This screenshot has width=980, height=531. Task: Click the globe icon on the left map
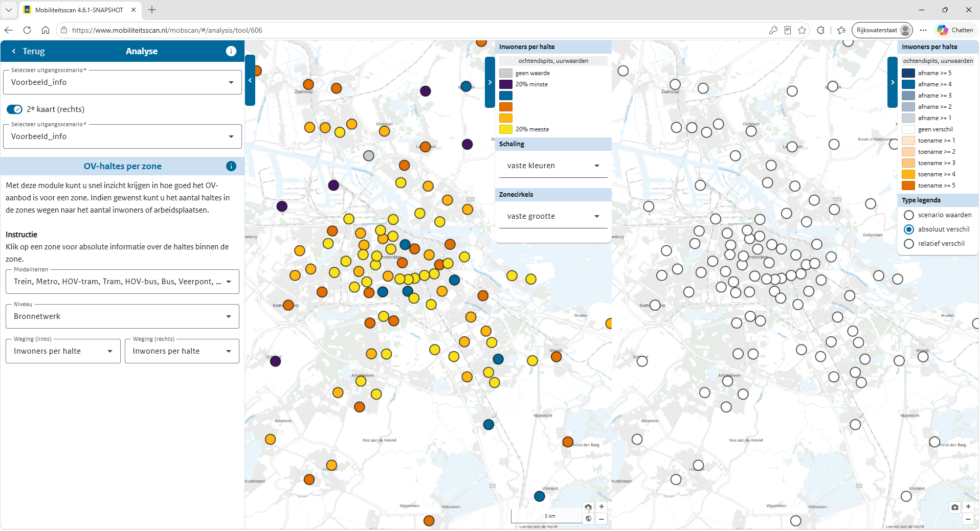tap(589, 519)
